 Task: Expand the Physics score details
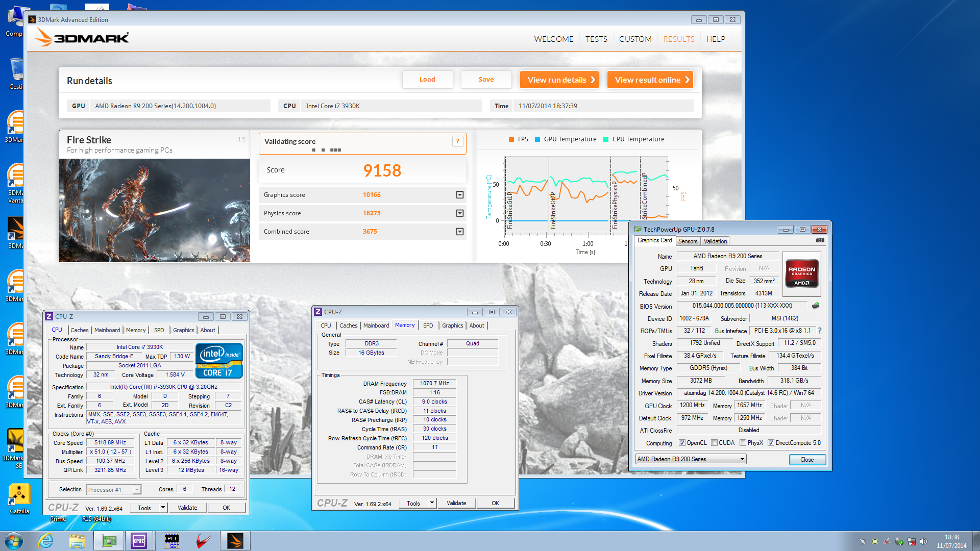pos(459,213)
